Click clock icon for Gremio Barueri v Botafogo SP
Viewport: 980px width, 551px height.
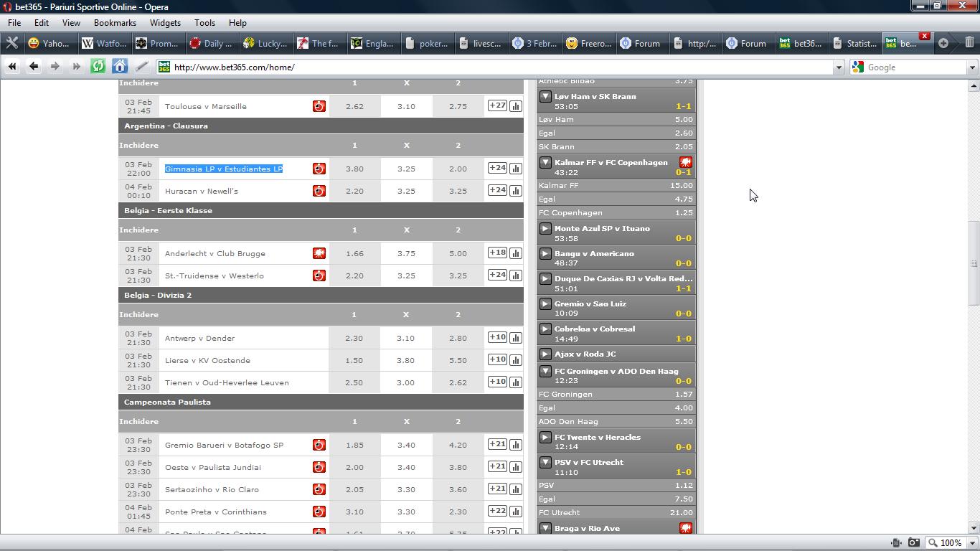(x=319, y=445)
